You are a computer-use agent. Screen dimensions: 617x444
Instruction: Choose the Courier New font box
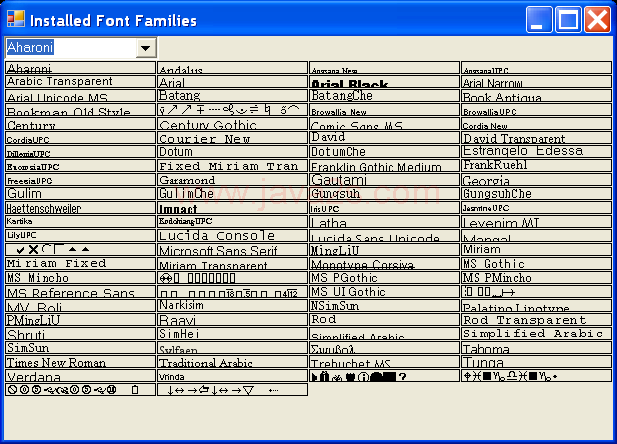[232, 138]
